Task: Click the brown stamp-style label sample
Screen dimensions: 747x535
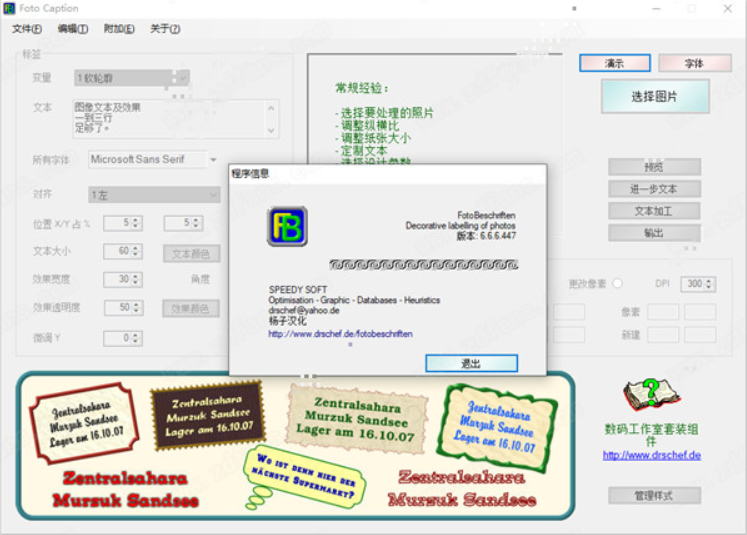Action: click(208, 414)
